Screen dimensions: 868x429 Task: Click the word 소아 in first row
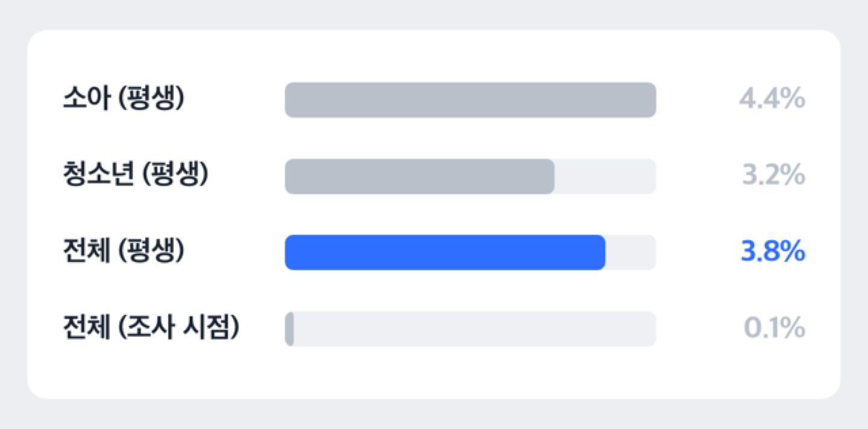[87, 100]
